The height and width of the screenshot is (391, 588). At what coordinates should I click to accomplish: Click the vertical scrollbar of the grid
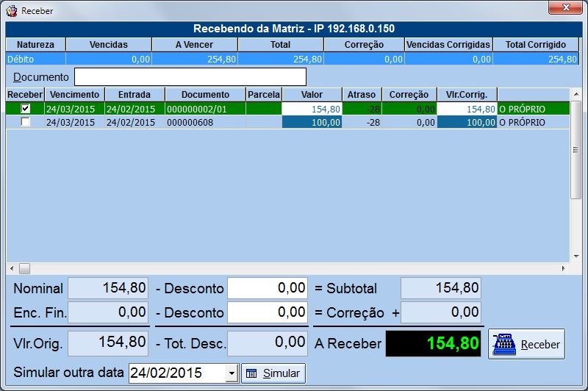(x=576, y=162)
